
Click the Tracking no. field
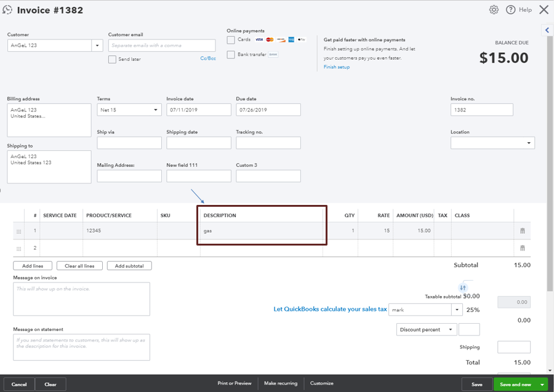coord(268,143)
